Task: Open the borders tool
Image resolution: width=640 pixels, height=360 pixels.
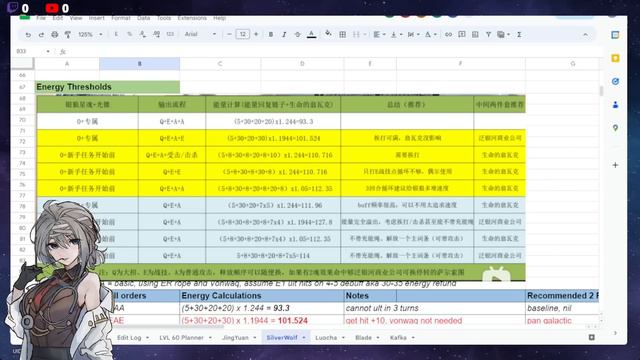Action: click(x=342, y=35)
